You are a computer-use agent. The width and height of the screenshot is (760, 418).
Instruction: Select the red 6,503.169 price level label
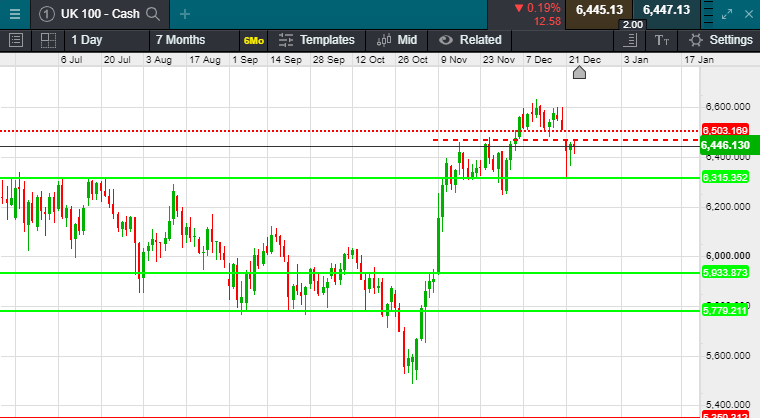pyautogui.click(x=725, y=130)
